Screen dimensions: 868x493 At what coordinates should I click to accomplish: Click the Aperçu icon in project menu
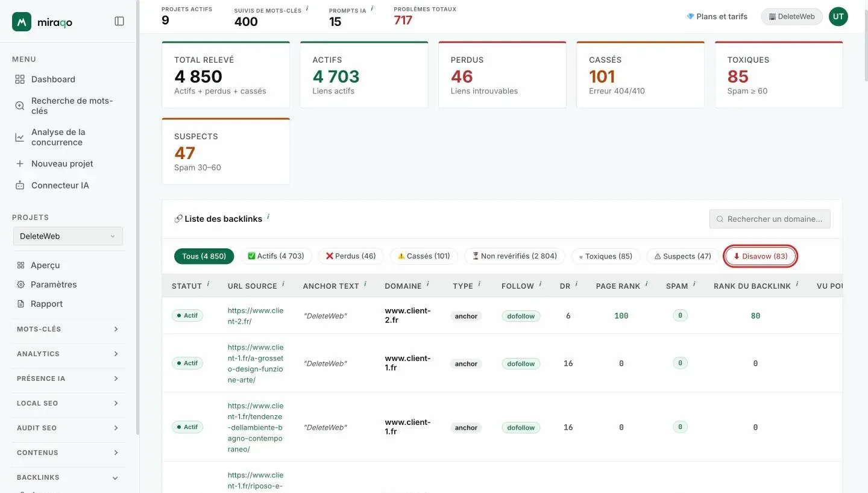click(20, 265)
